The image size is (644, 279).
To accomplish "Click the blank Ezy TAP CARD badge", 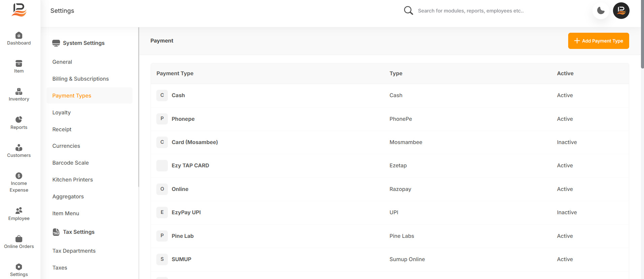I will 162,166.
